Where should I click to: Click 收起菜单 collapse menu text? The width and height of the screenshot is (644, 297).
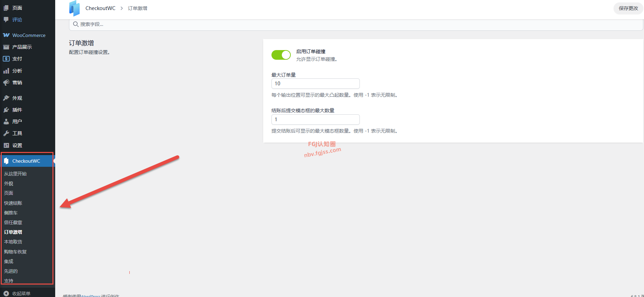(x=21, y=294)
